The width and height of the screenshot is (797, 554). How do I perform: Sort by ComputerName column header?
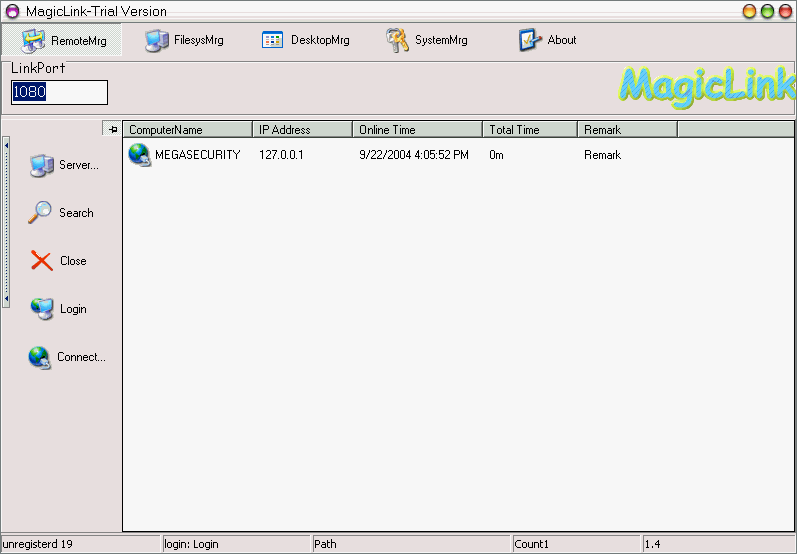(187, 129)
